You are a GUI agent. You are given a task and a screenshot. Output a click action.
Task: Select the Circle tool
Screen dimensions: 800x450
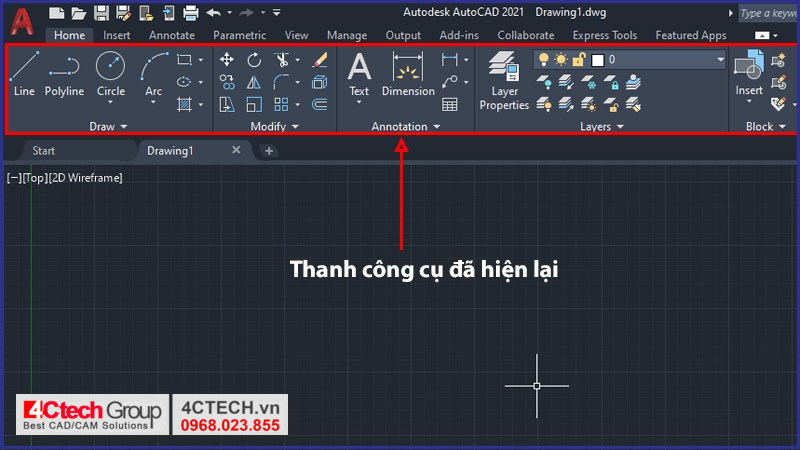pos(111,73)
